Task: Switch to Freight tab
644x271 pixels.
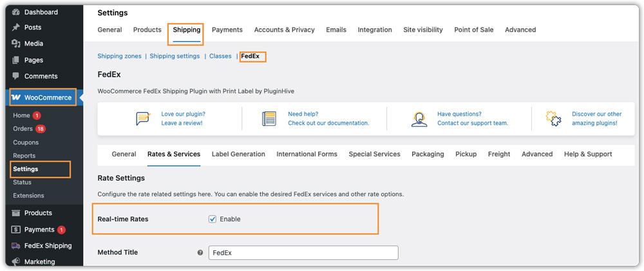Action: [499, 154]
